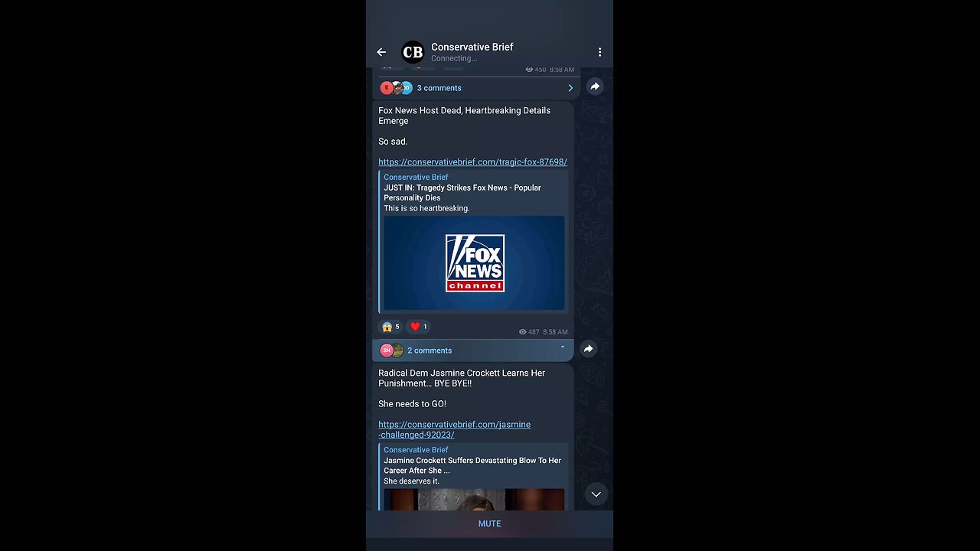
Task: Open the Conservative Brief channel avatar
Action: coord(413,52)
